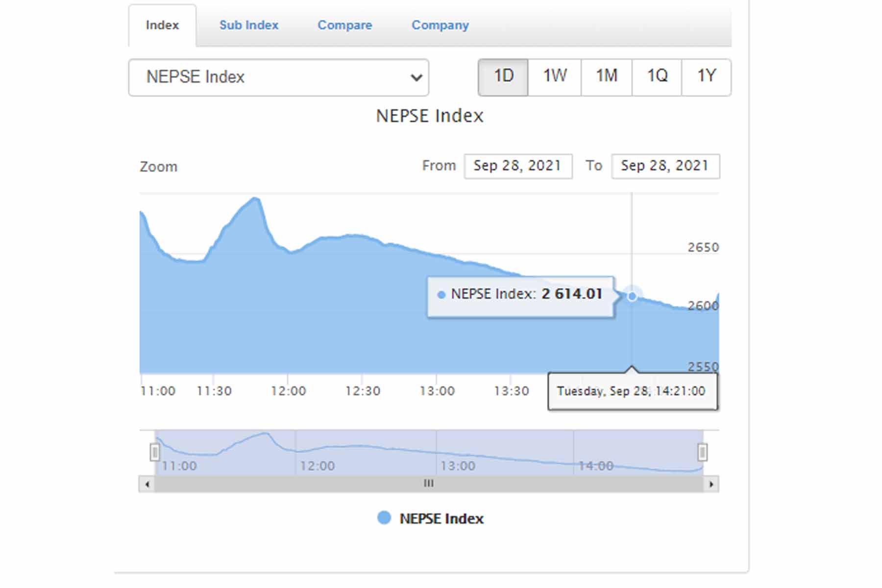This screenshot has height=588, width=882.
Task: Grab the left navigator range handle
Action: coord(155,452)
